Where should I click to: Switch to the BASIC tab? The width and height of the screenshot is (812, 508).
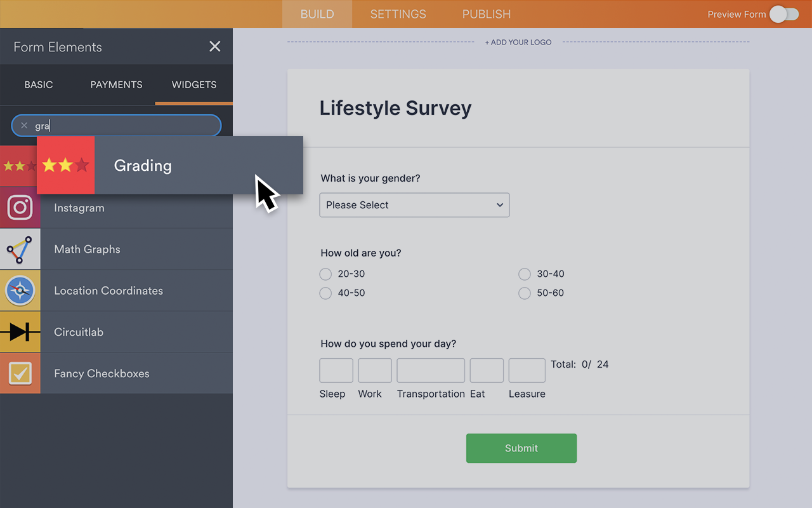click(x=39, y=84)
